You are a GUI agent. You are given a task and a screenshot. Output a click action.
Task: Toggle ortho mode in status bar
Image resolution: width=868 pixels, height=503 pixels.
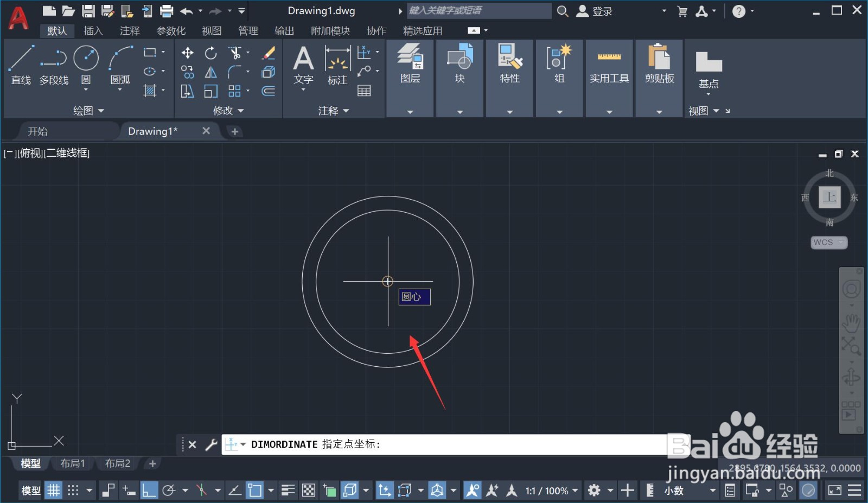pyautogui.click(x=149, y=491)
